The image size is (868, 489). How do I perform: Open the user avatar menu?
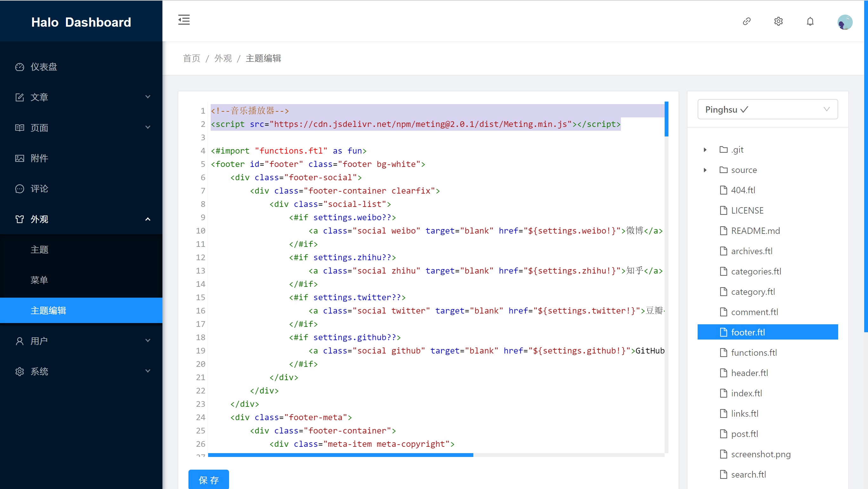point(845,22)
